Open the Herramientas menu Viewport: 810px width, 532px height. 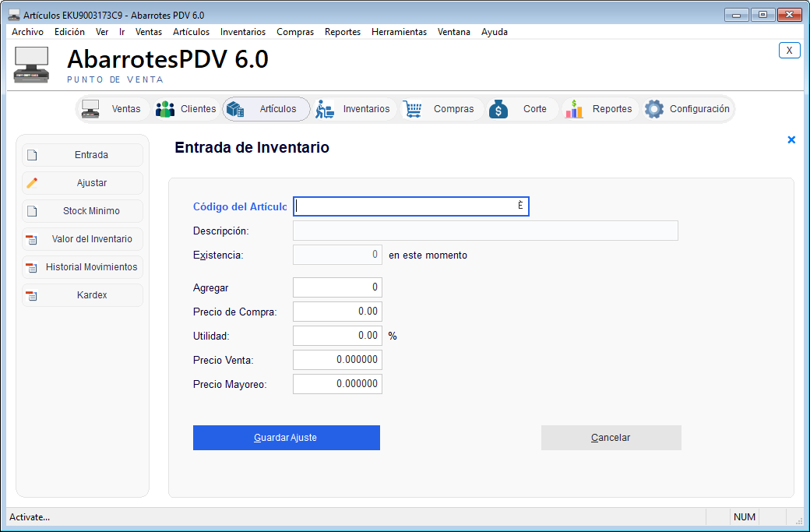click(399, 32)
